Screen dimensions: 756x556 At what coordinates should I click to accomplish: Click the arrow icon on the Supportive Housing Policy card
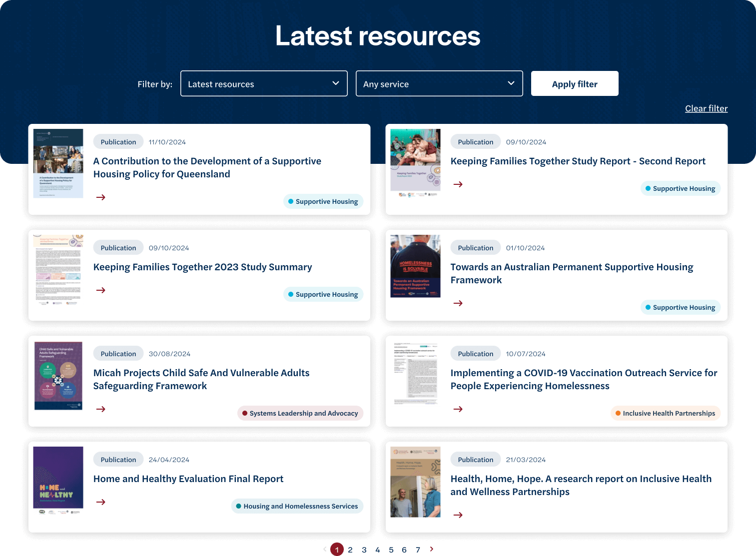click(100, 197)
